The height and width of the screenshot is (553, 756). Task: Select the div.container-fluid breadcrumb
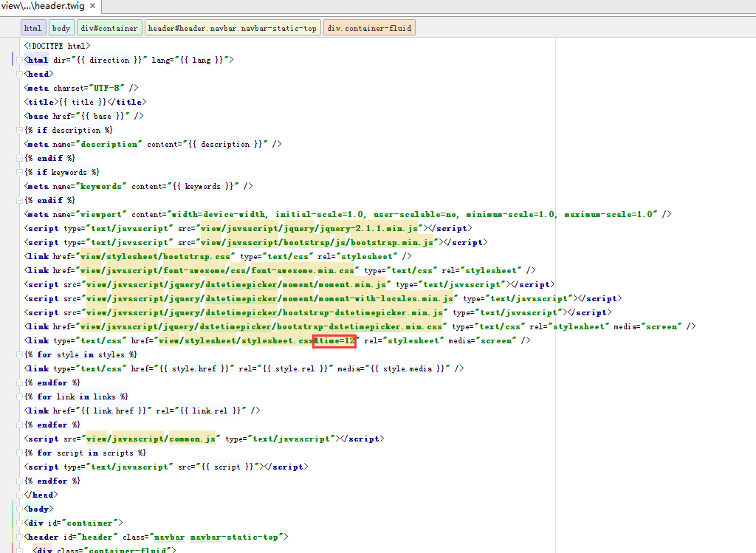369,28
